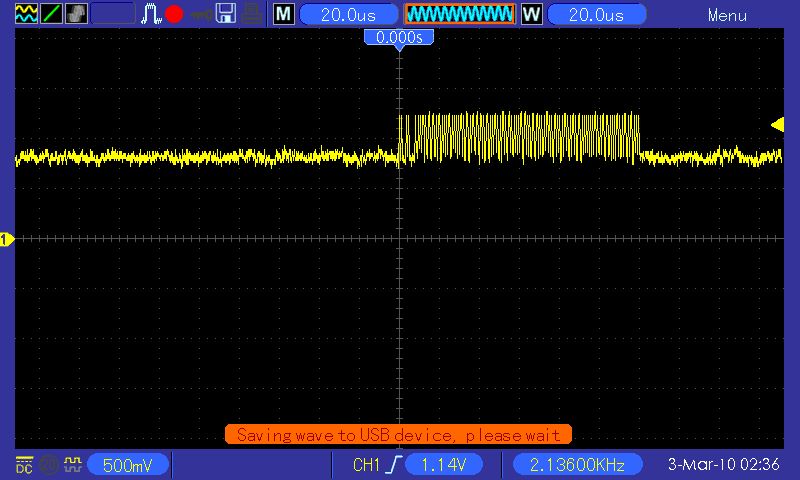Viewport: 800px width, 480px height.
Task: Click the dimmed key lock icon
Action: point(202,15)
